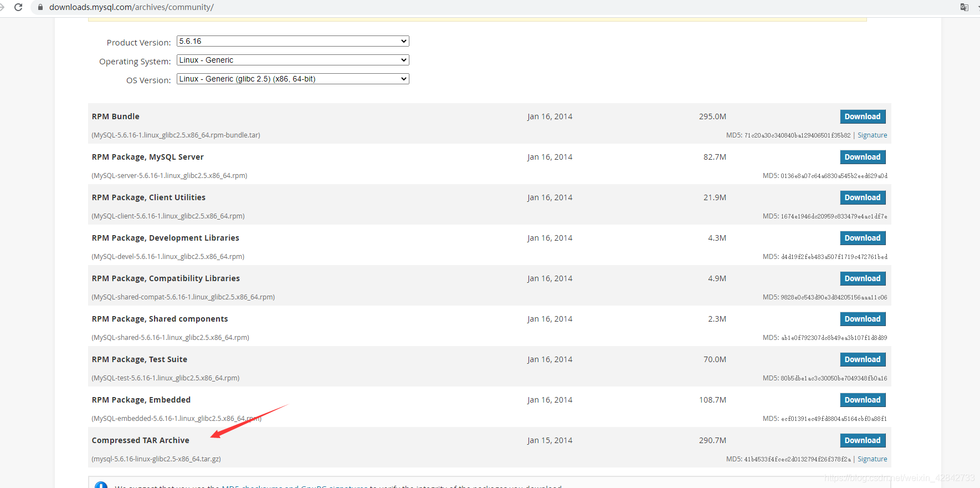Viewport: 980px width, 488px height.
Task: Click the RPM Bundle 'Jan 16, 2014' date
Action: 550,116
